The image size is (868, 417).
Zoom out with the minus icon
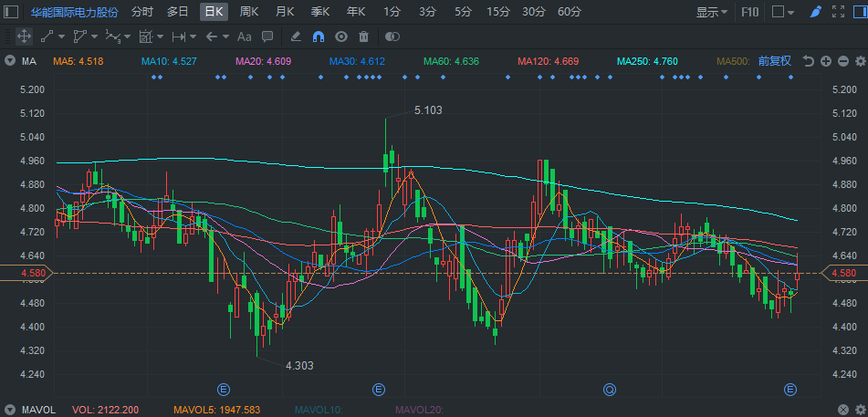tap(843, 61)
